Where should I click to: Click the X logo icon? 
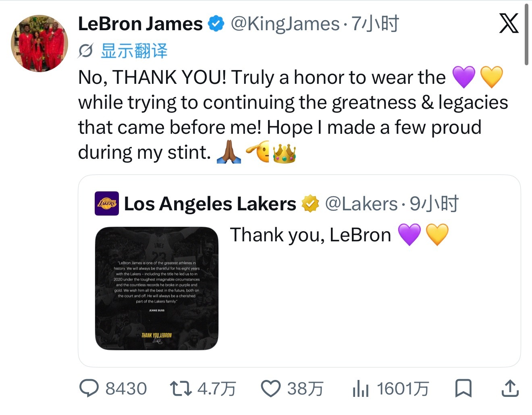pyautogui.click(x=509, y=23)
